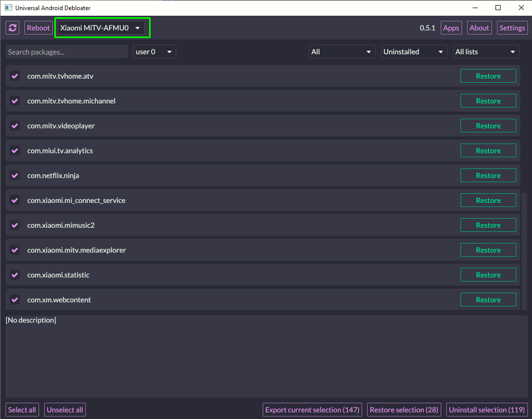This screenshot has width=532, height=419.
Task: Open the Apps view
Action: click(451, 28)
